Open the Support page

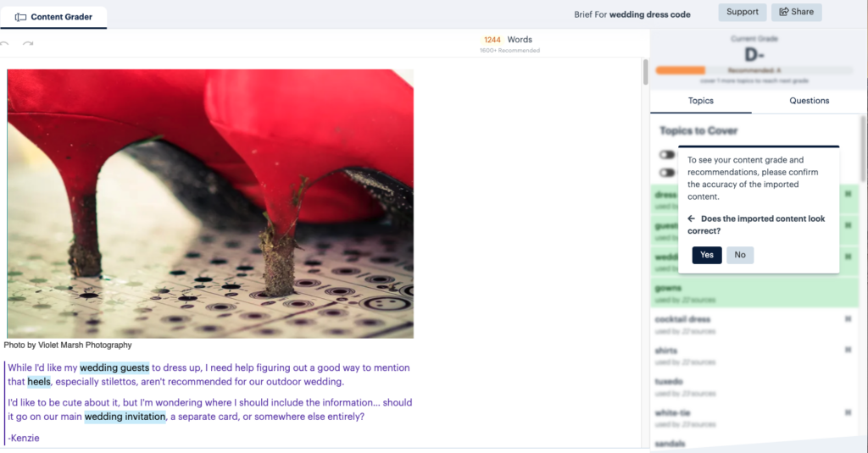pyautogui.click(x=743, y=12)
